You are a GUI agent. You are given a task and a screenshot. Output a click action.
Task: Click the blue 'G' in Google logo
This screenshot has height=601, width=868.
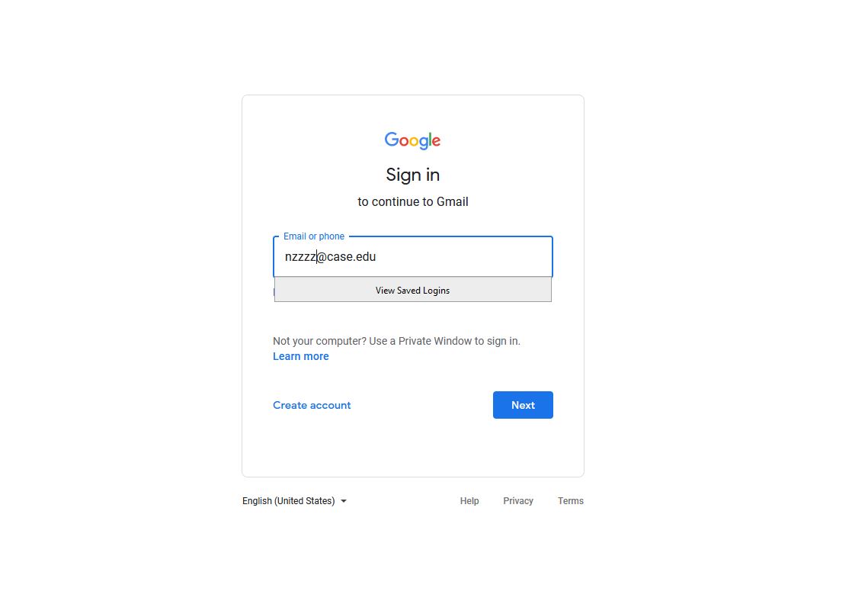(x=392, y=139)
